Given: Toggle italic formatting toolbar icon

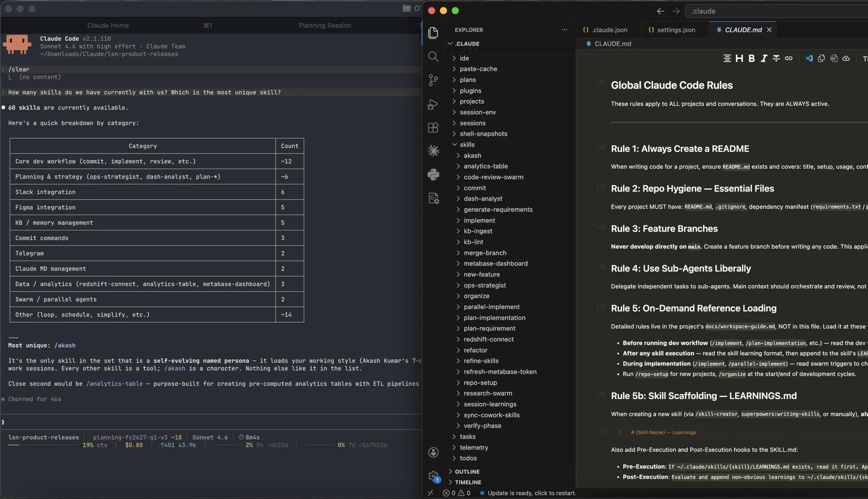Looking at the screenshot, I should click(x=764, y=59).
